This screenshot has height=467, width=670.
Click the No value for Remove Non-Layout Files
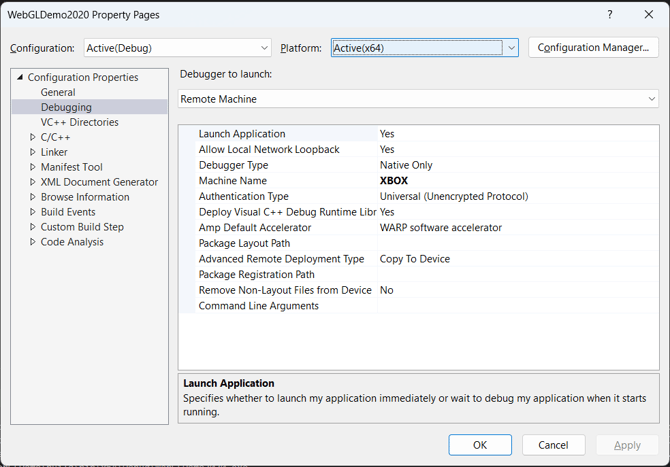point(386,290)
